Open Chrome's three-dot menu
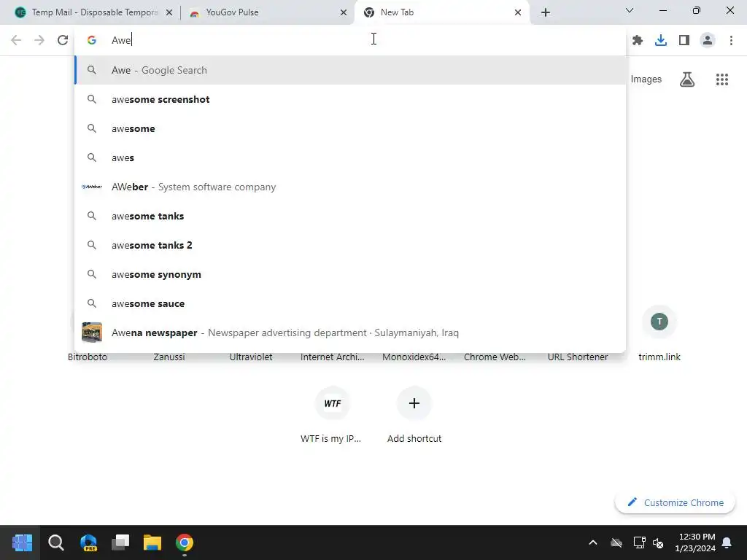747x560 pixels. coord(731,41)
